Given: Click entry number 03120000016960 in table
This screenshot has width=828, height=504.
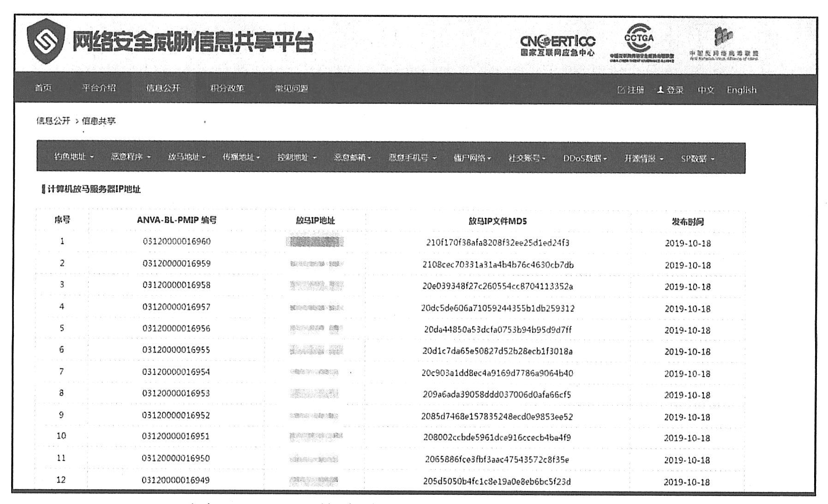Looking at the screenshot, I should (176, 242).
